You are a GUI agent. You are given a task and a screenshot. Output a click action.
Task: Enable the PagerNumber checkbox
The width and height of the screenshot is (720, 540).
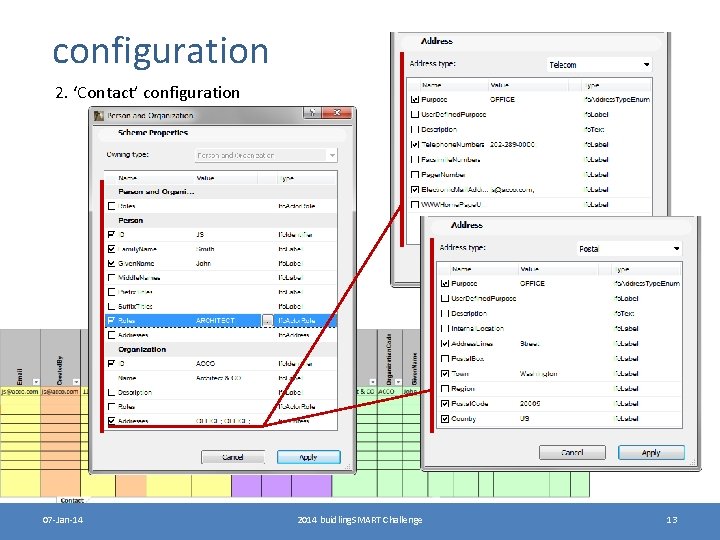pyautogui.click(x=415, y=174)
